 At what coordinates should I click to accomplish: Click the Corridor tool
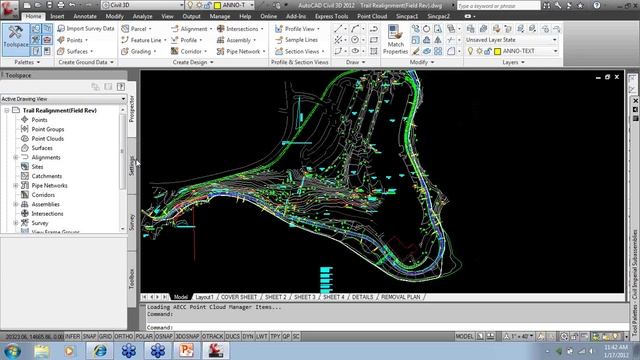click(189, 51)
